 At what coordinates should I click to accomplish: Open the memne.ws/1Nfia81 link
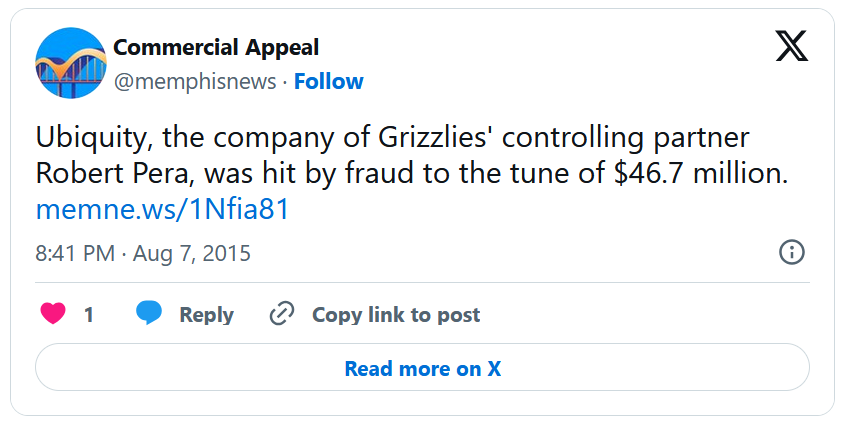point(163,210)
